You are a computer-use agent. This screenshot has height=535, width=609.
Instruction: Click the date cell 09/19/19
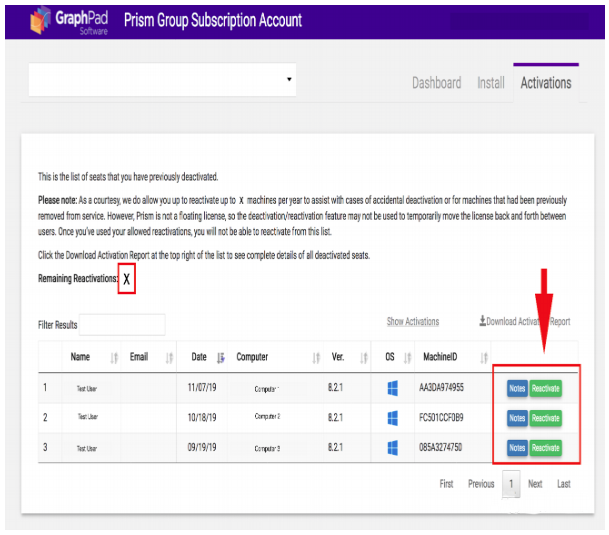(x=202, y=447)
